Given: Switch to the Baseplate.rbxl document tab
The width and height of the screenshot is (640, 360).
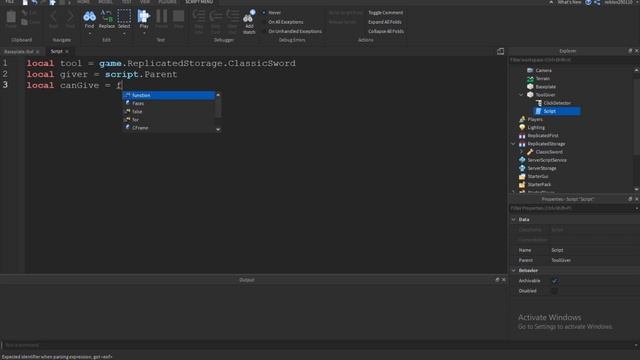Looking at the screenshot, I should (x=19, y=52).
